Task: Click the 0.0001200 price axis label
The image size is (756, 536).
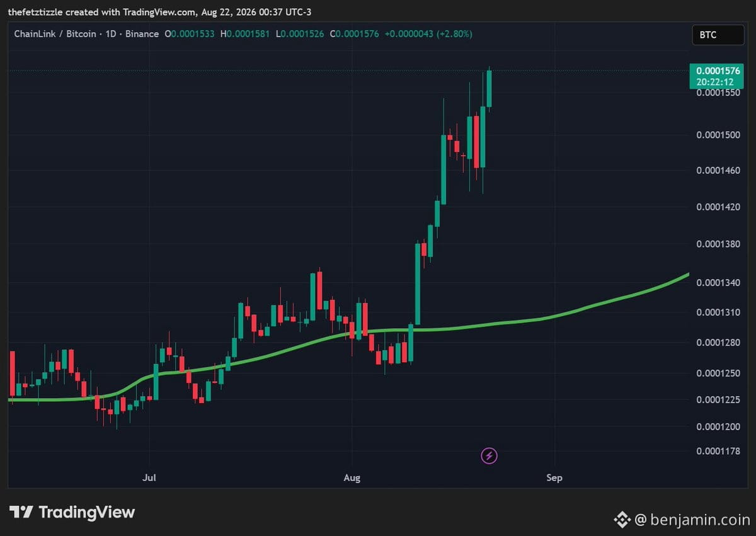Action: click(718, 427)
